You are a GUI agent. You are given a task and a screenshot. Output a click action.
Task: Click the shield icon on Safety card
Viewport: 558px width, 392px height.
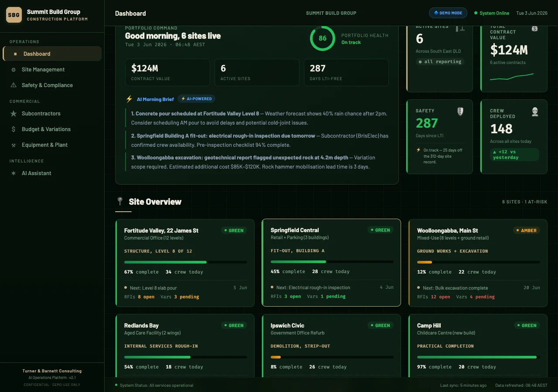pyautogui.click(x=460, y=112)
